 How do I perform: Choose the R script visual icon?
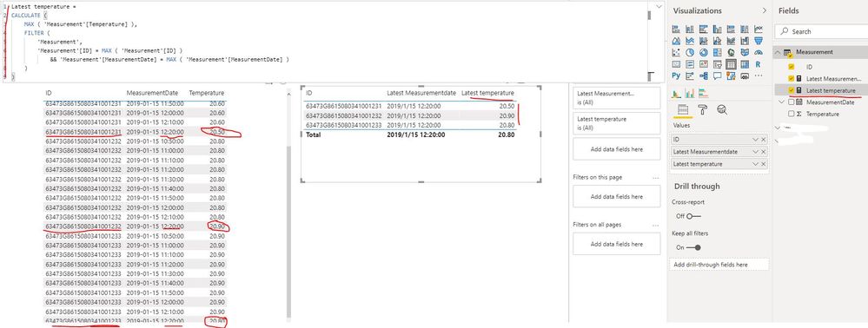[758, 64]
